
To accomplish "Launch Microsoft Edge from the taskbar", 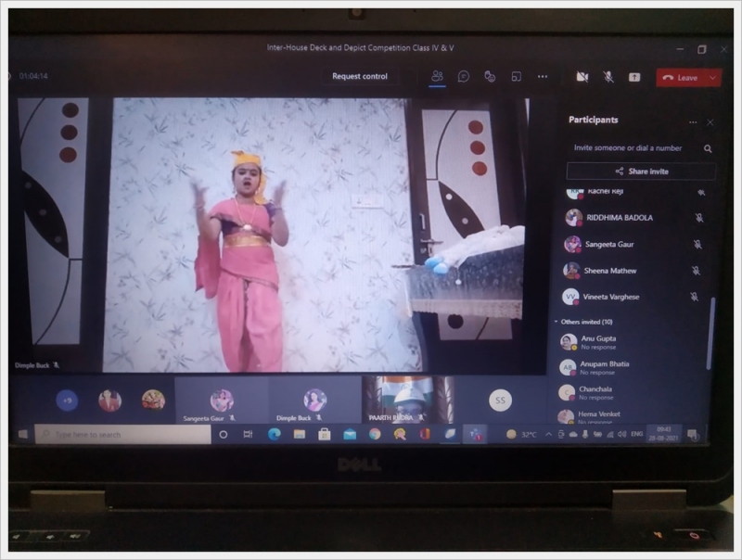I will (274, 434).
